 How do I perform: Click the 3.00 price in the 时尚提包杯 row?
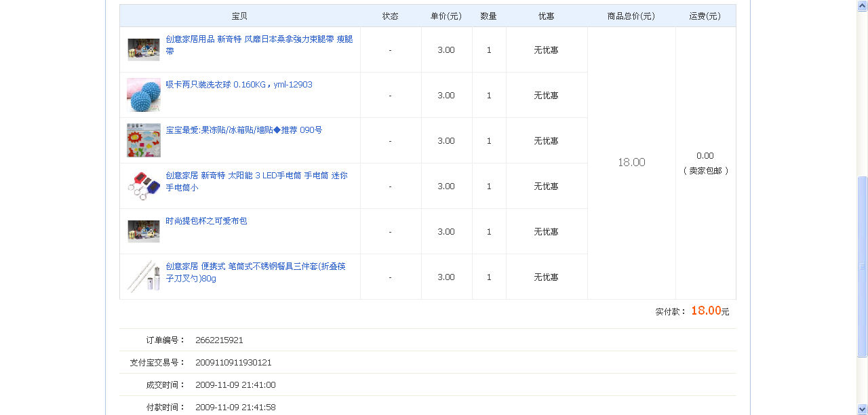(x=446, y=232)
